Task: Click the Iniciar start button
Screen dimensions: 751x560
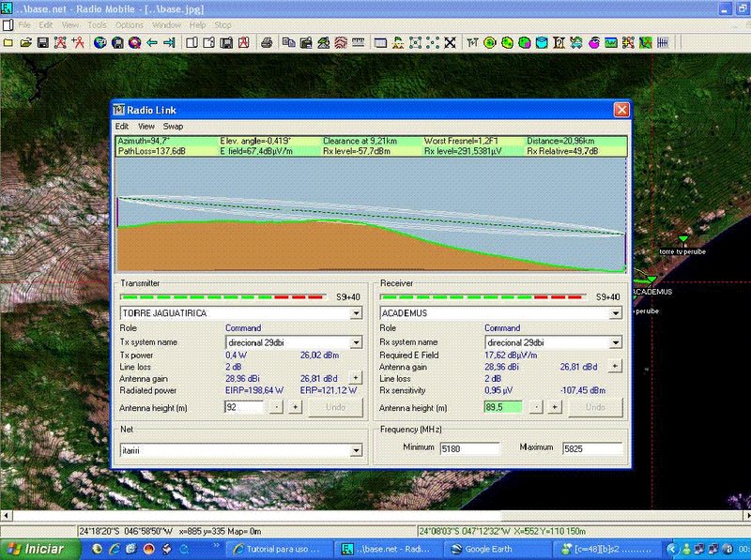Action: [x=40, y=549]
